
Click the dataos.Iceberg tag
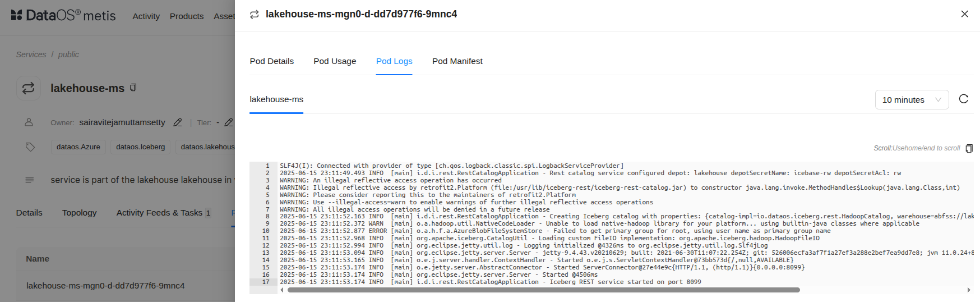click(140, 147)
